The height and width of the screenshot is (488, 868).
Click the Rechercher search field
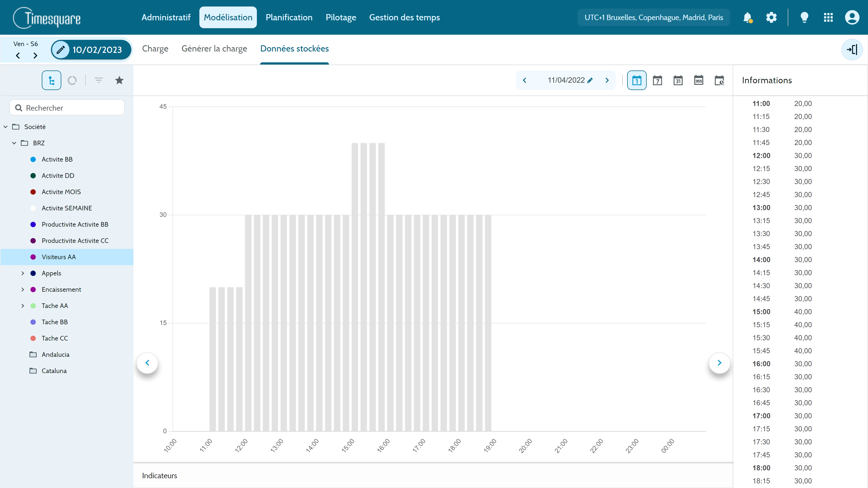pyautogui.click(x=67, y=108)
